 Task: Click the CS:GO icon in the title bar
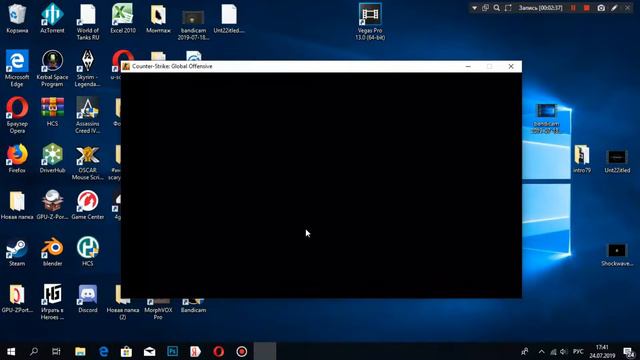pos(126,66)
